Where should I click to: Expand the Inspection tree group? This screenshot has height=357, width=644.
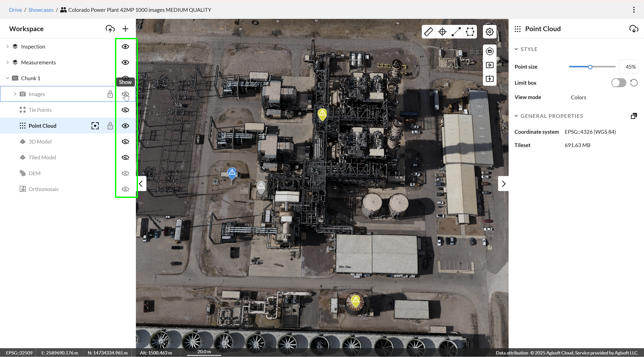pos(8,47)
